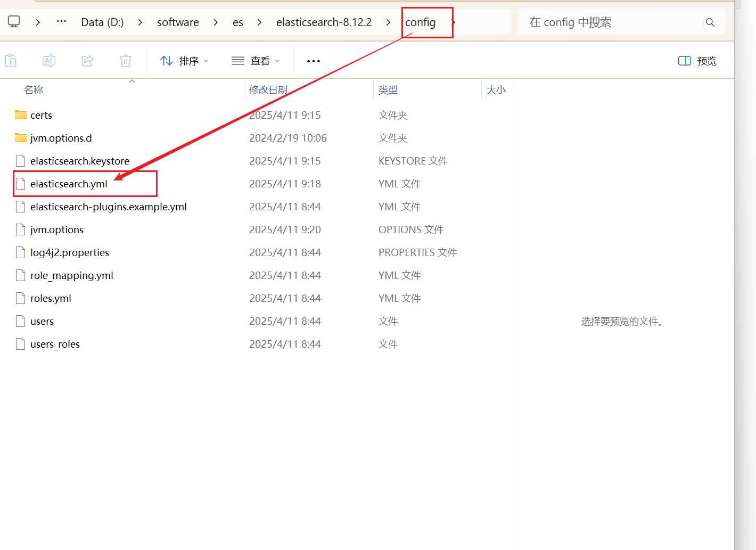
Task: Click date 2025/4/11 9:18 of elasticsearch.yml
Action: (285, 184)
